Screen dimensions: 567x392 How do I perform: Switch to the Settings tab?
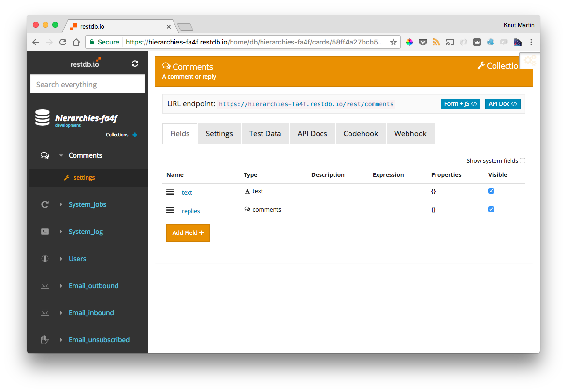pos(219,134)
